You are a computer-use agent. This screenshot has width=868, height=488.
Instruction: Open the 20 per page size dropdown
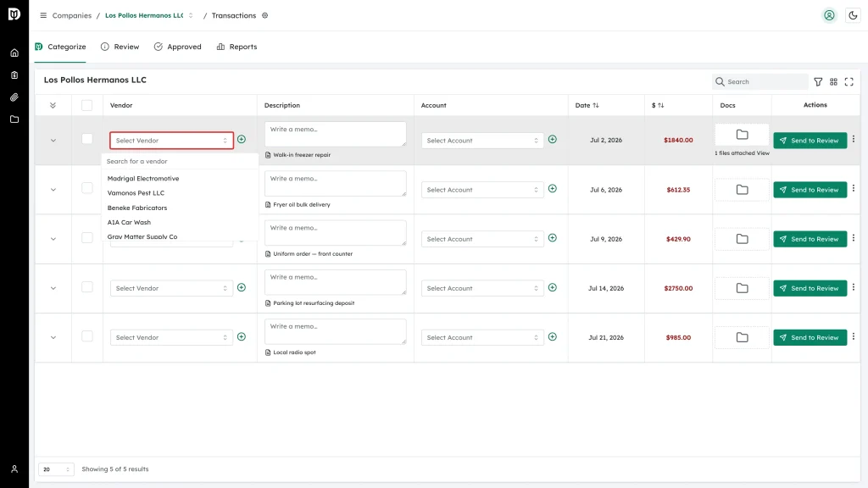tap(56, 469)
